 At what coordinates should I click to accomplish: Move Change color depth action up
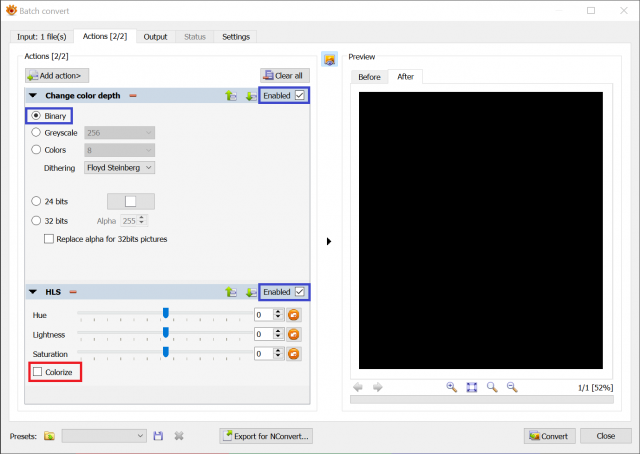tap(231, 96)
